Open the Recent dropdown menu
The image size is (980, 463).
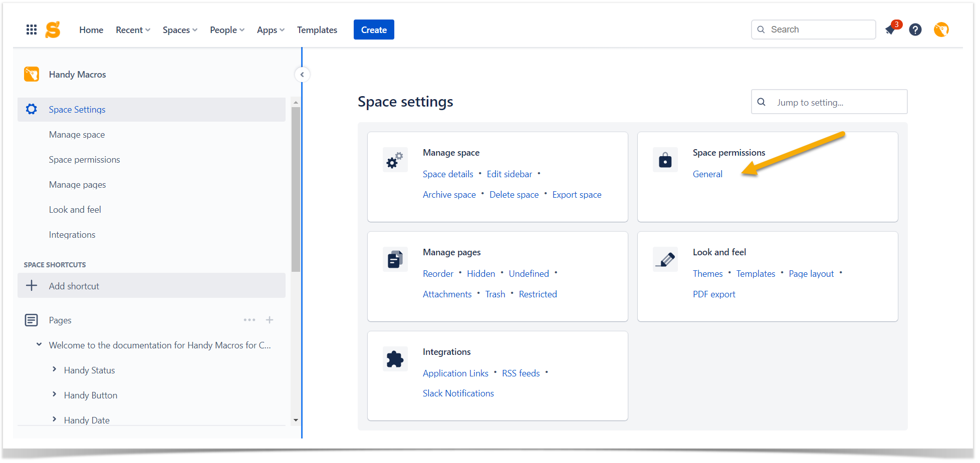click(x=133, y=30)
